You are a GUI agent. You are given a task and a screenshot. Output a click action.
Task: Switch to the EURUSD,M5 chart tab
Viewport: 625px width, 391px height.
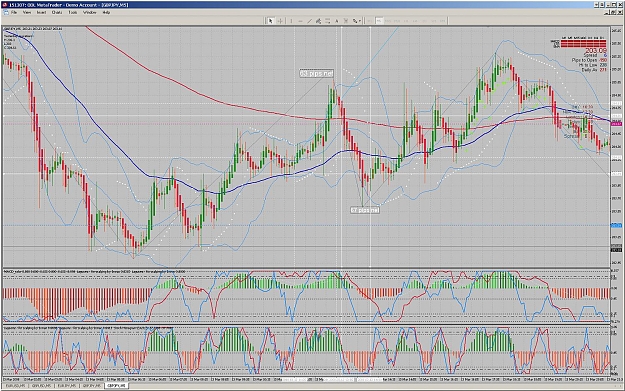(15, 386)
